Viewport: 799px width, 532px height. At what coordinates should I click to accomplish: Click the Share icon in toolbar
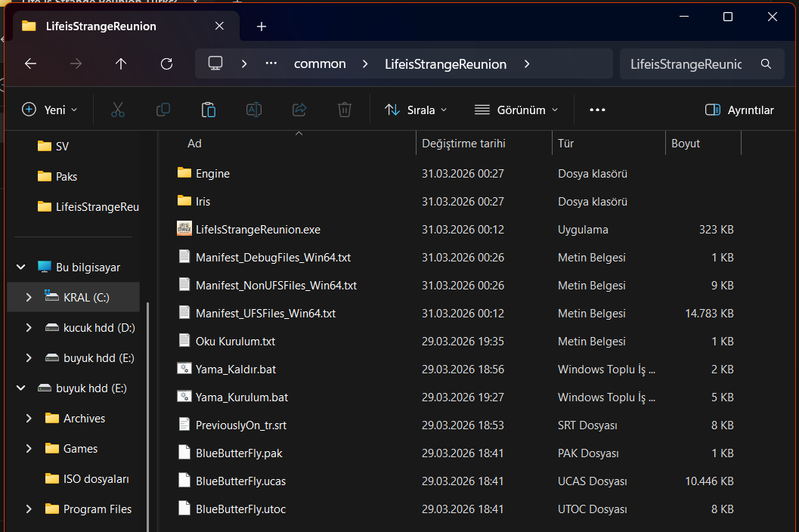pos(299,110)
